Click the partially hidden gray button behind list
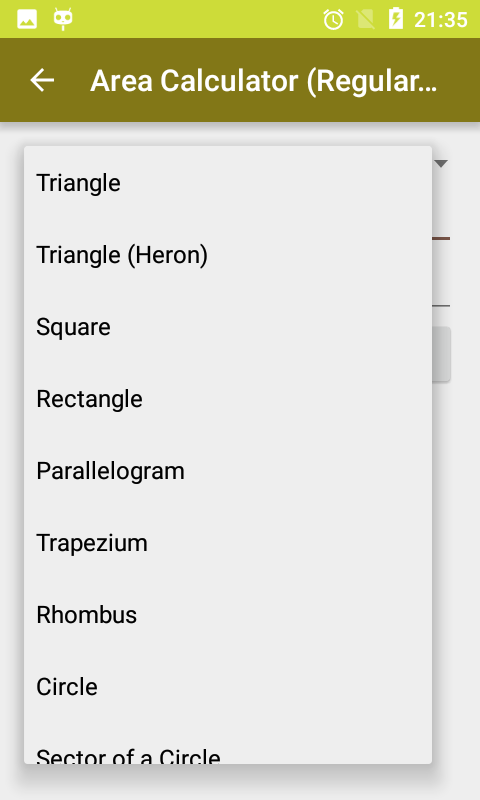Viewport: 480px width, 800px height. pyautogui.click(x=441, y=354)
